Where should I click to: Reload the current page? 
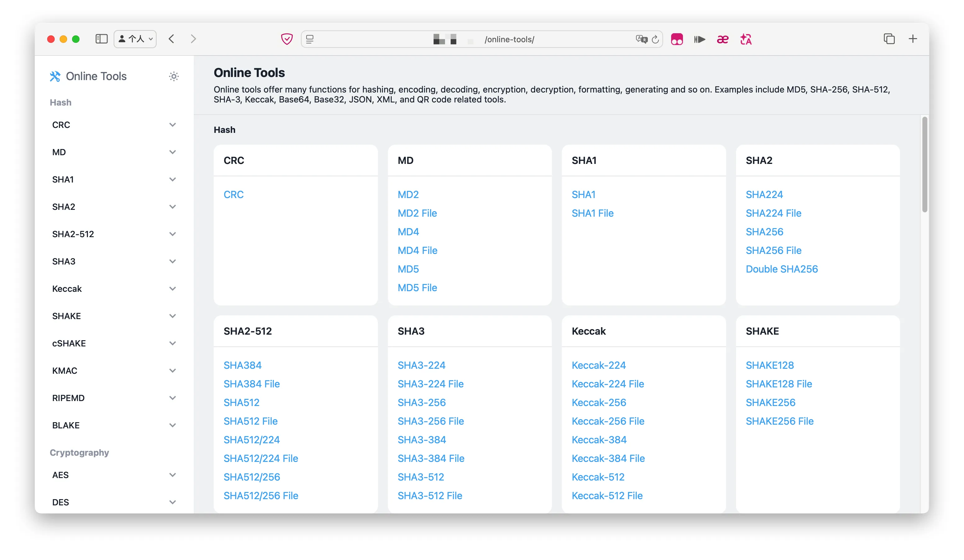click(655, 39)
